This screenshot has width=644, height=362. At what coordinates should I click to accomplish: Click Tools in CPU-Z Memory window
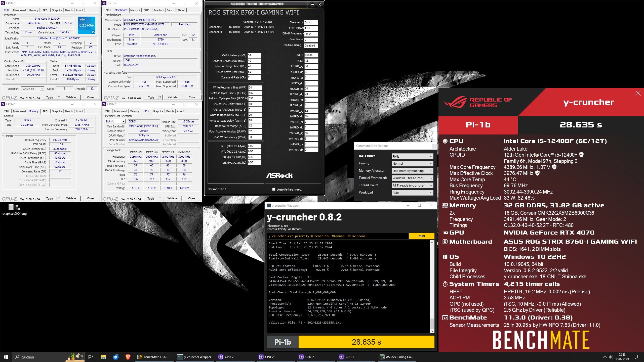coord(50,198)
